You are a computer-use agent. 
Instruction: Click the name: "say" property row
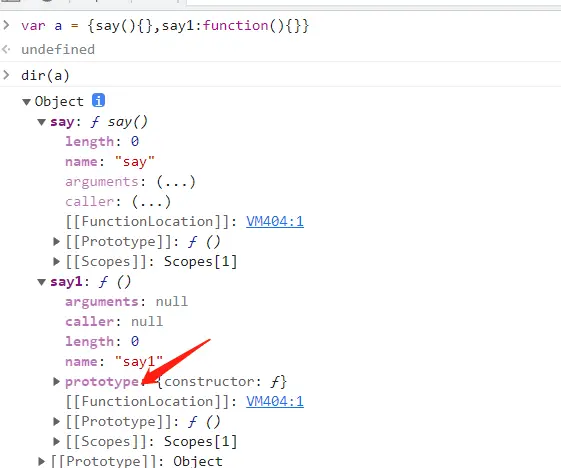point(109,162)
